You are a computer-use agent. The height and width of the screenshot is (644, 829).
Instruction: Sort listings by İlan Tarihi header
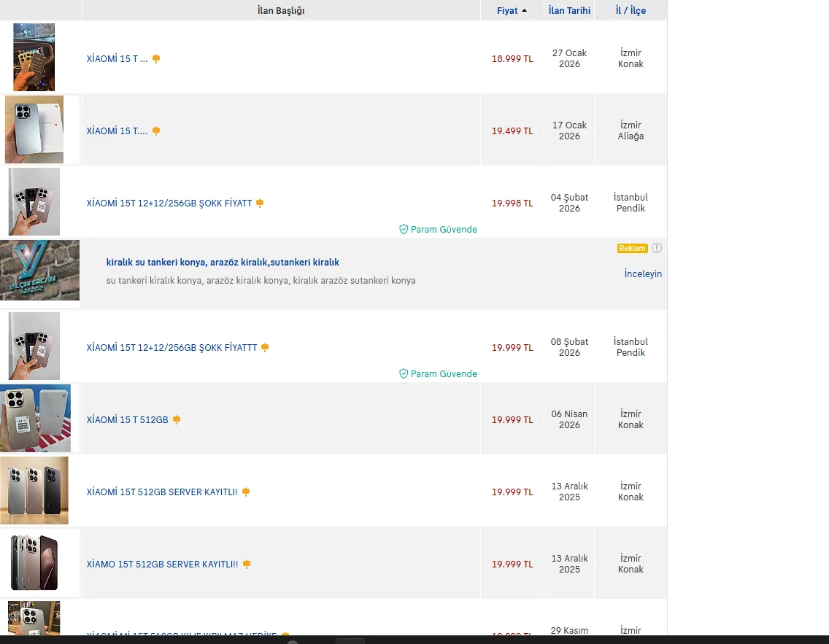click(569, 10)
